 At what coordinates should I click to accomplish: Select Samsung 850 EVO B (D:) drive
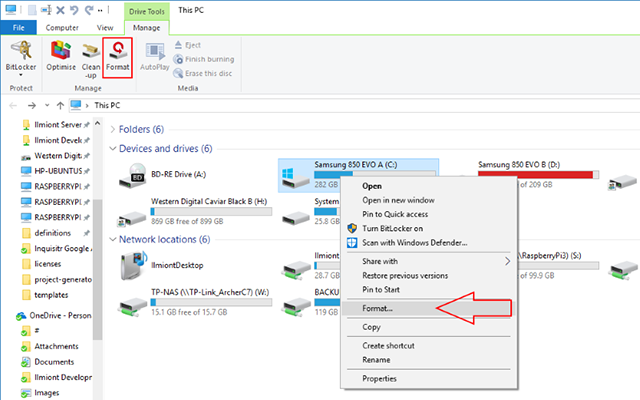[538, 174]
